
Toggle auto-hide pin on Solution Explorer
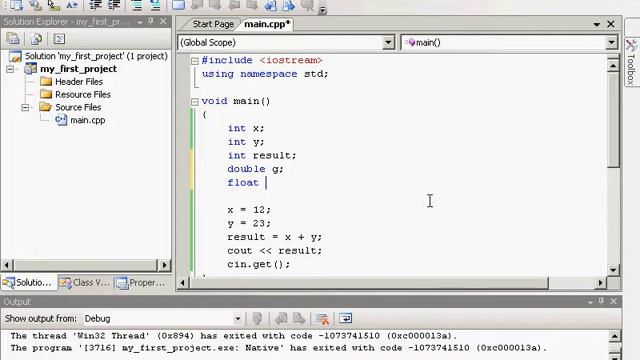point(151,21)
